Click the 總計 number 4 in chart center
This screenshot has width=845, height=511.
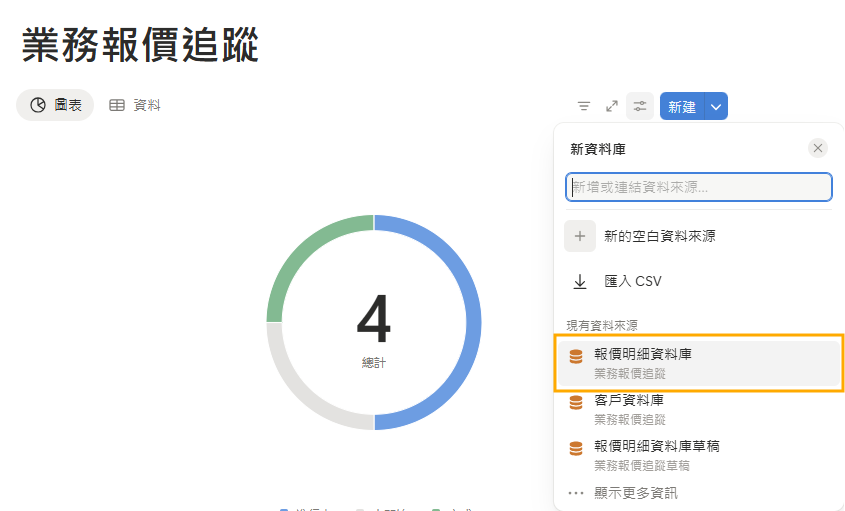click(x=374, y=322)
